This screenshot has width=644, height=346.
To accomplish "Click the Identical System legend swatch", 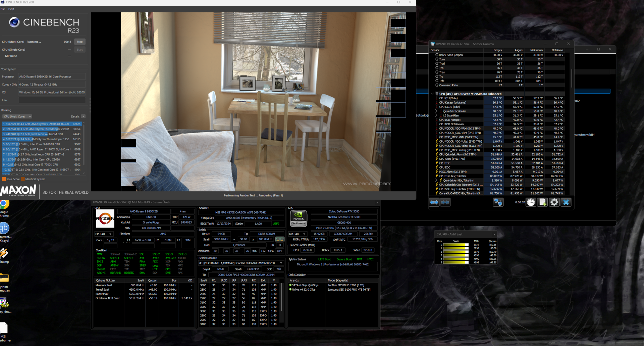I will [23, 179].
